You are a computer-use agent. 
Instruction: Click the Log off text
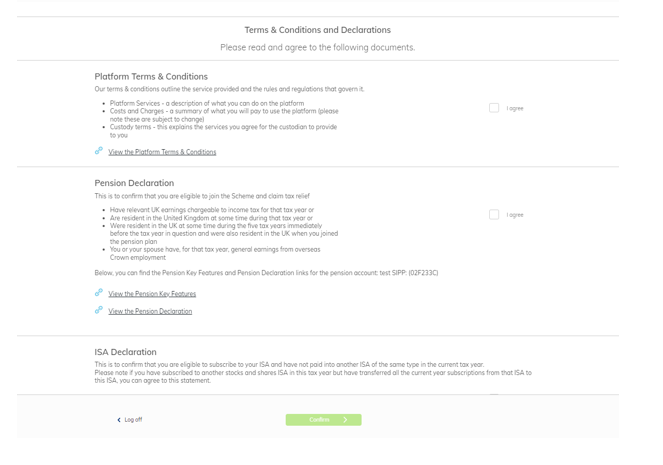pos(133,420)
